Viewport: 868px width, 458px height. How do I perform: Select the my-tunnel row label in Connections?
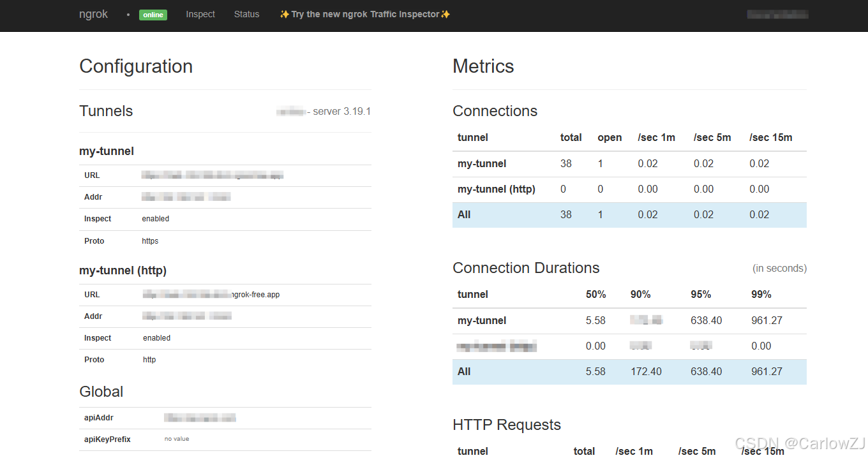(x=482, y=164)
